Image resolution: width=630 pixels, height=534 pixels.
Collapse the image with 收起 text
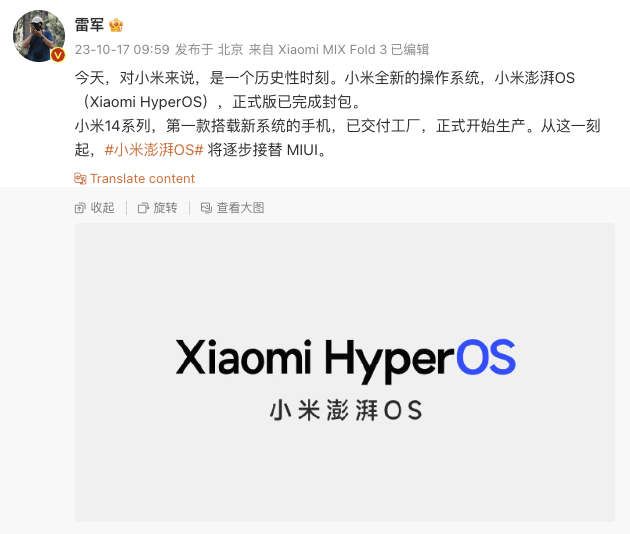102,208
